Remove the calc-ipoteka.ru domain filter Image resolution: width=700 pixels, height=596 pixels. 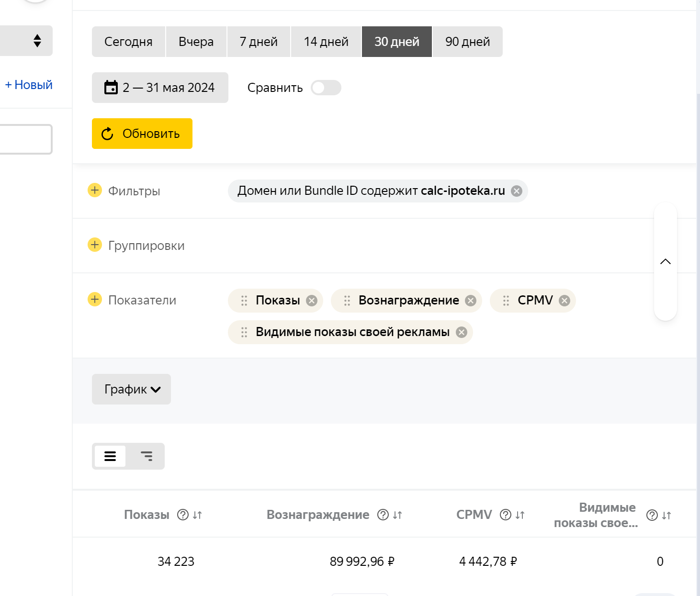click(x=517, y=191)
